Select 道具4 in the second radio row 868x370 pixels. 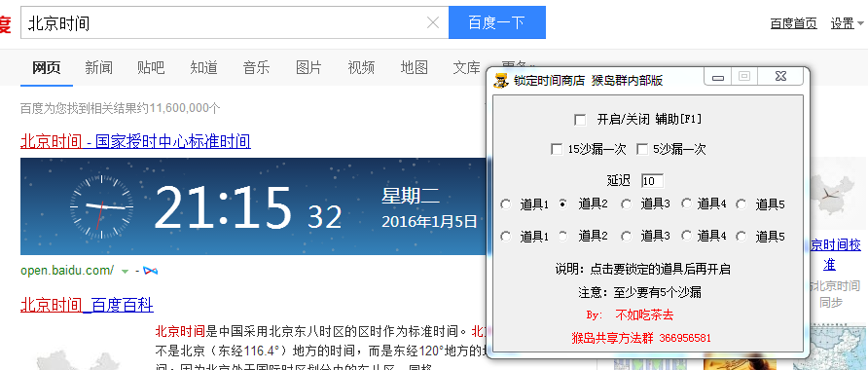[686, 236]
